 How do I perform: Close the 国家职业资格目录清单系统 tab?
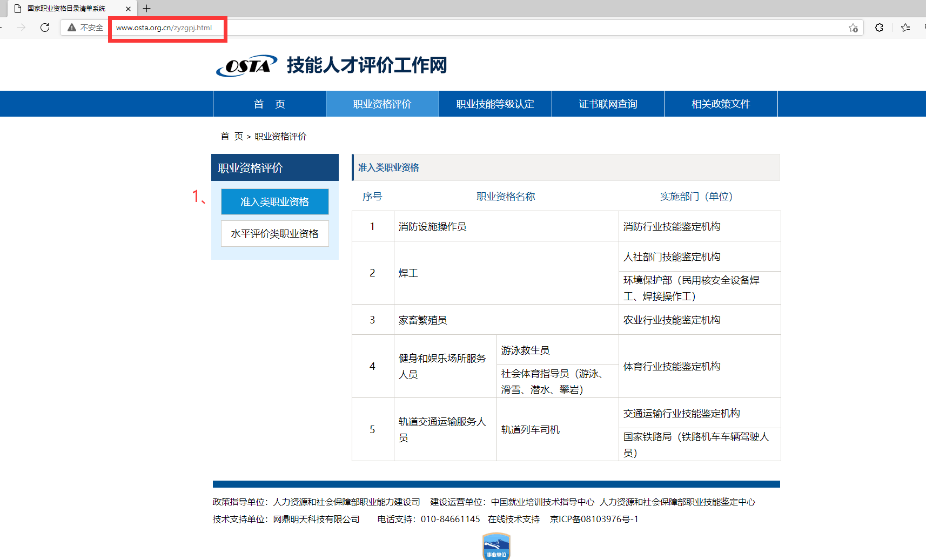pos(129,8)
